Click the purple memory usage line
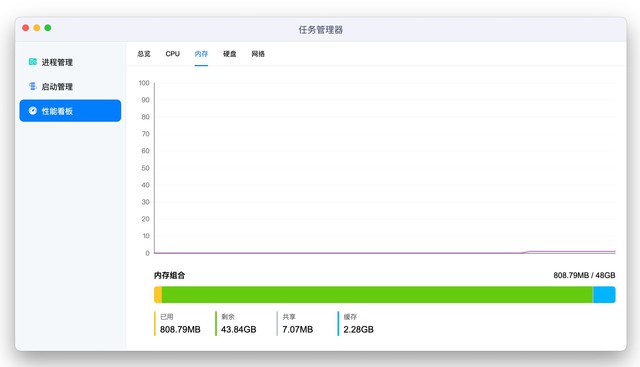Screen dimensions: 640x367 pyautogui.click(x=384, y=253)
